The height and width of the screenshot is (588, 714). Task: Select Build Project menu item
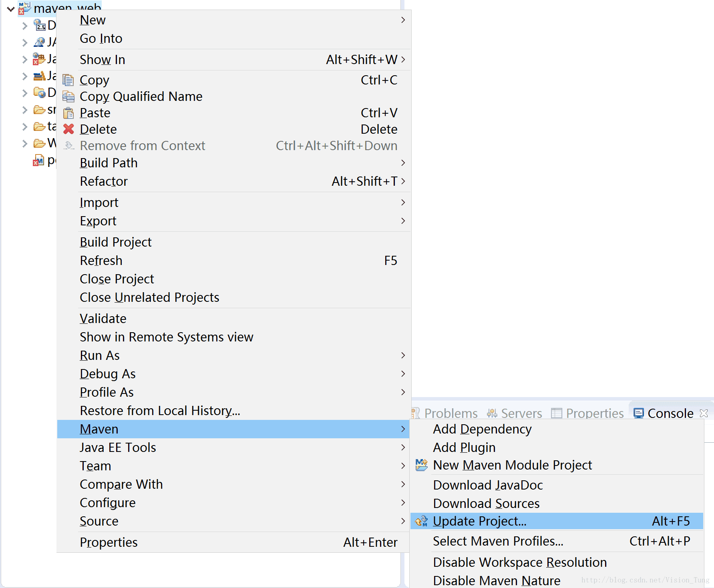[234, 242]
